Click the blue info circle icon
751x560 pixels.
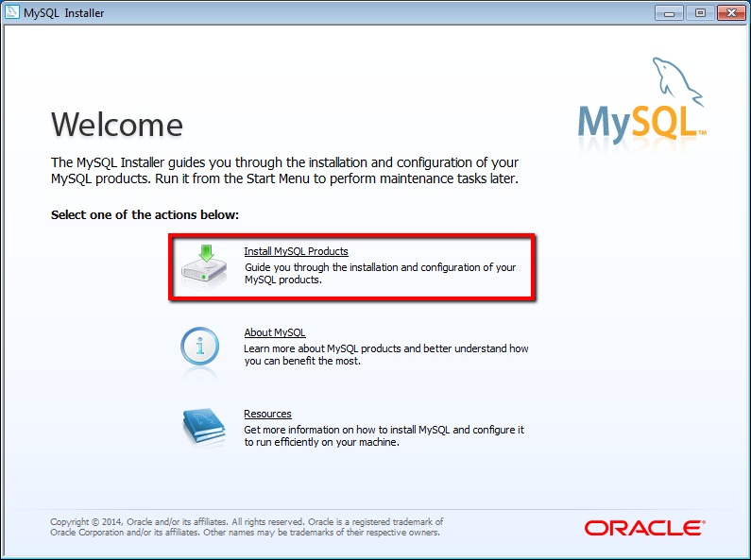199,346
